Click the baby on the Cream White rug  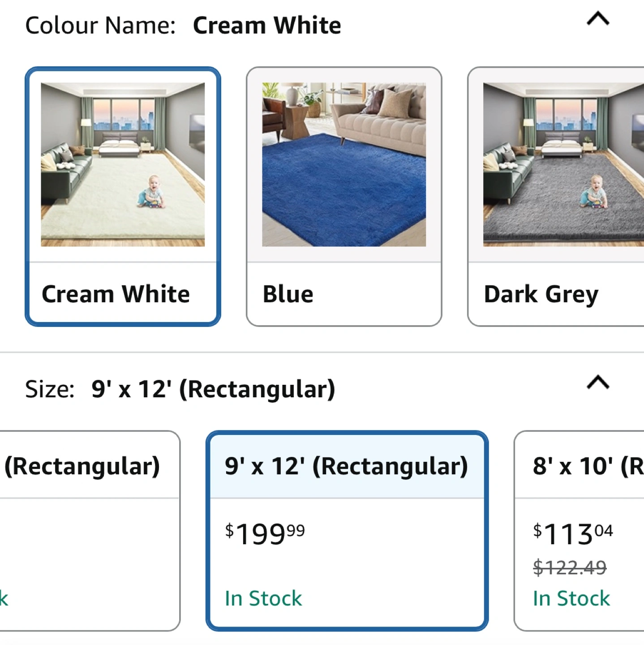click(x=151, y=193)
